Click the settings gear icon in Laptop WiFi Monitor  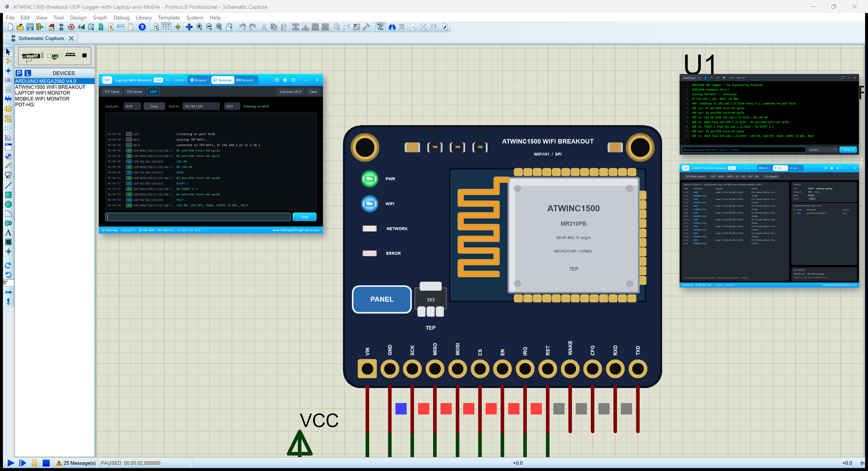285,80
